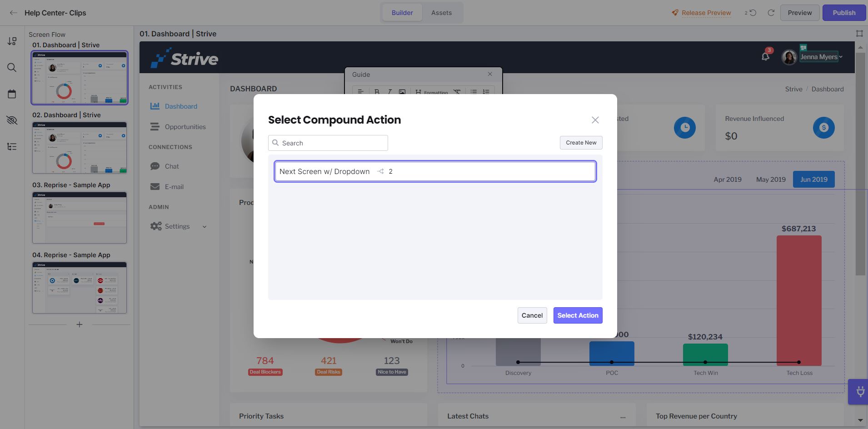Screen dimensions: 868x429
Task: Toggle the hidden-eye icon in left rail
Action: coord(12,120)
